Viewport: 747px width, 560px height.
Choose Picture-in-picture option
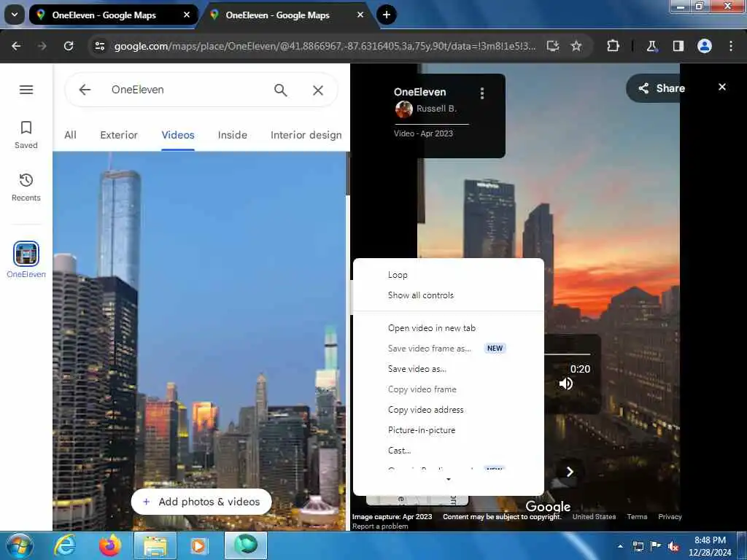click(x=449, y=430)
